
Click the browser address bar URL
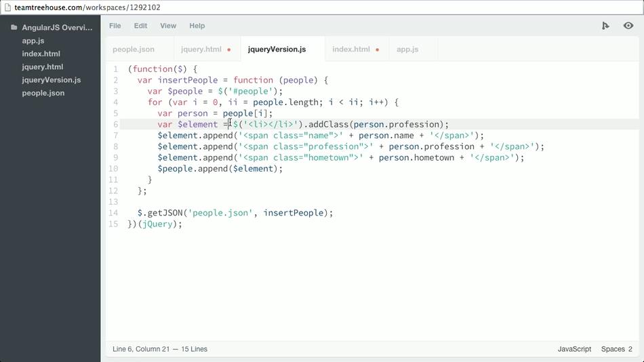pos(87,7)
